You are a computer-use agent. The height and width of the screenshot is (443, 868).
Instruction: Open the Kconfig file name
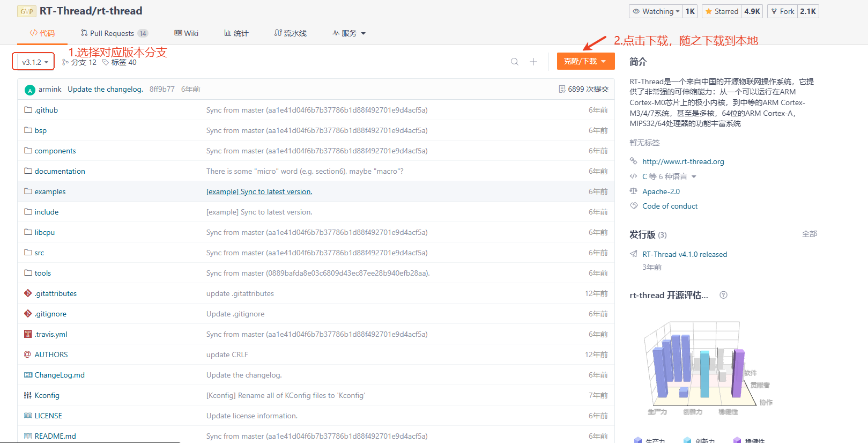coord(47,395)
